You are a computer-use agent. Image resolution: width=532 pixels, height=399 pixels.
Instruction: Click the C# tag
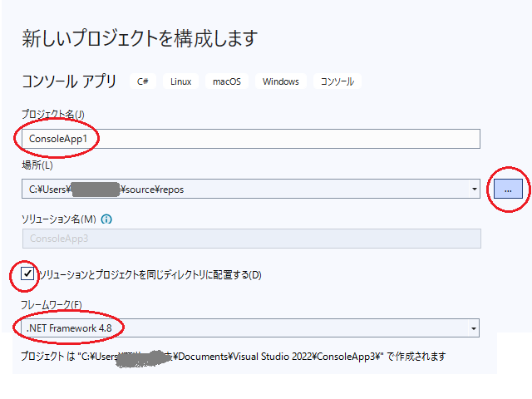pos(143,81)
